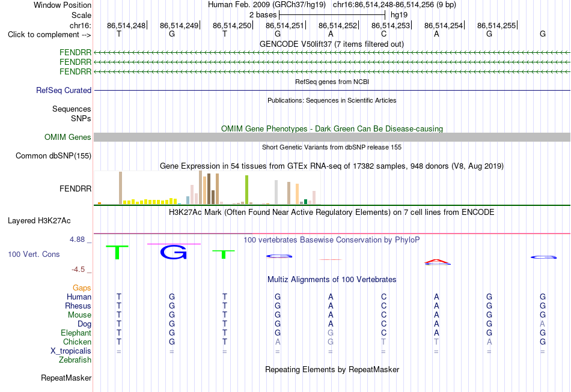Click the FENDRR GTEx expression label

(75, 188)
